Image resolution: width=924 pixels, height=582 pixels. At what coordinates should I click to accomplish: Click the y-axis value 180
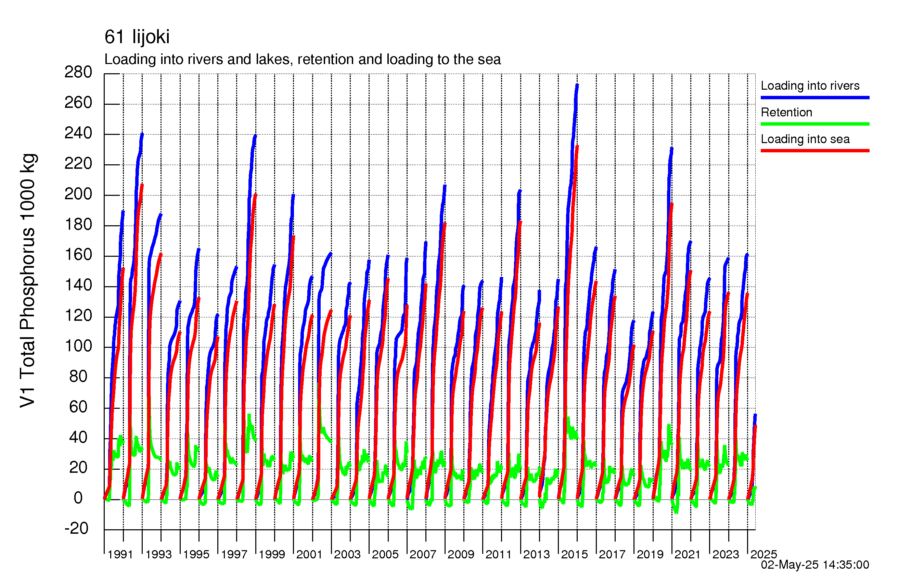(78, 225)
